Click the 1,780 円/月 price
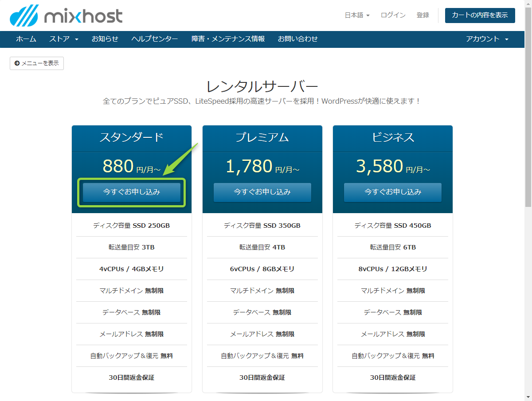 tap(262, 166)
